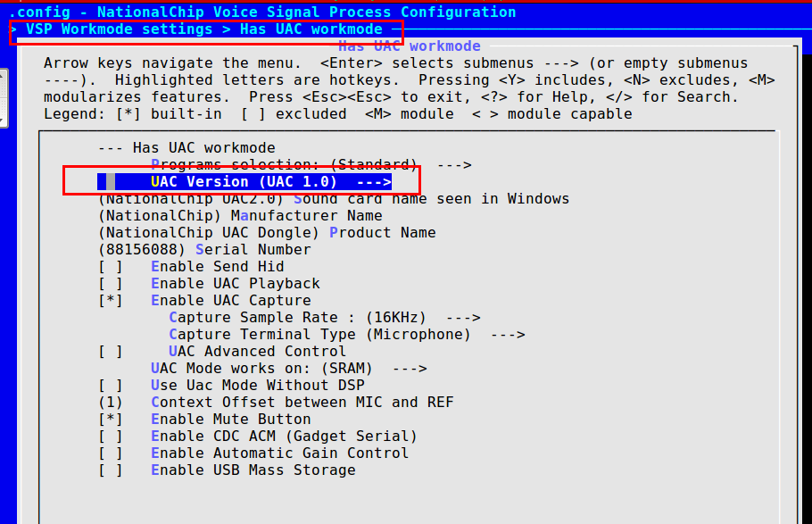This screenshot has width=812, height=524.
Task: Edit Context Offset between MIC and REF
Action: tap(276, 403)
